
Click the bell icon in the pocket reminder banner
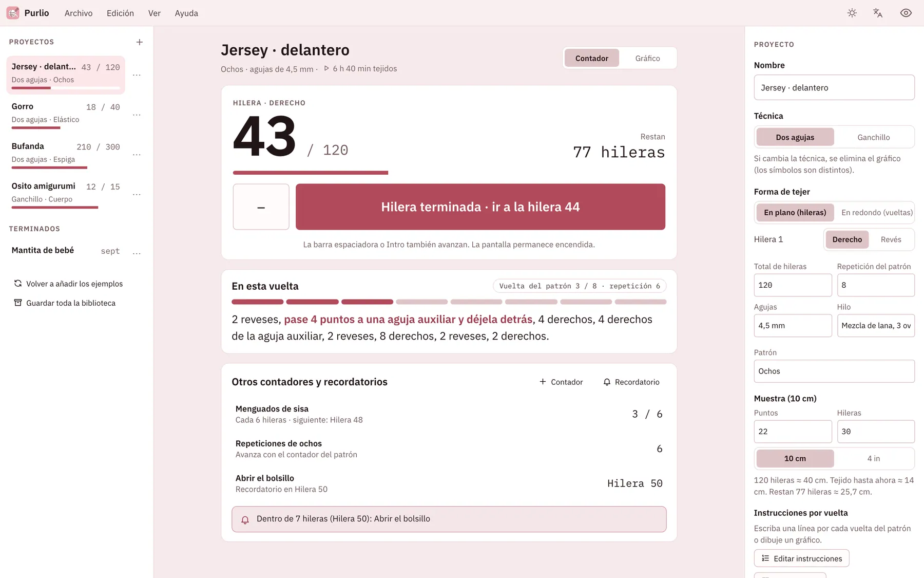[x=245, y=519]
